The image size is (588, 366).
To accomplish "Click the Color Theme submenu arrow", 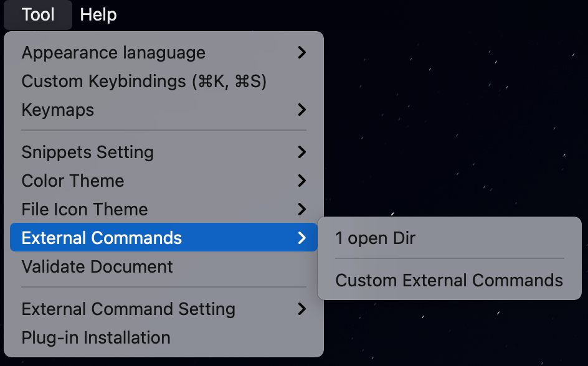I will (x=302, y=181).
